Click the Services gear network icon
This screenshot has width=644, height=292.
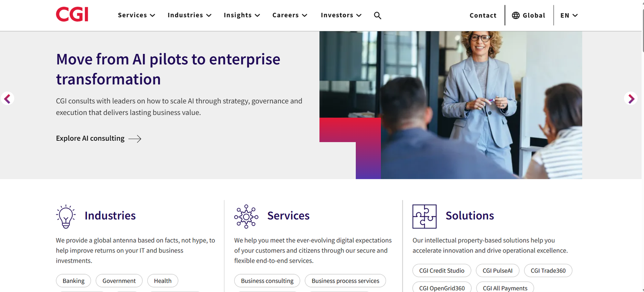pos(246,216)
